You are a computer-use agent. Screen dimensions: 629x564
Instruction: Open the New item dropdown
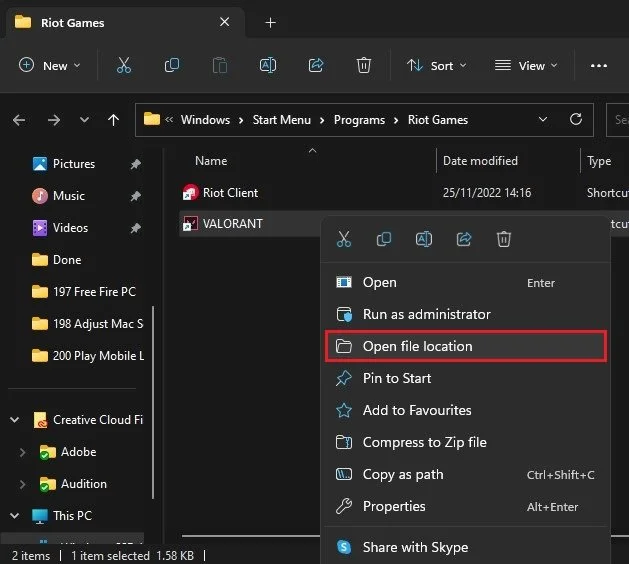tap(50, 65)
